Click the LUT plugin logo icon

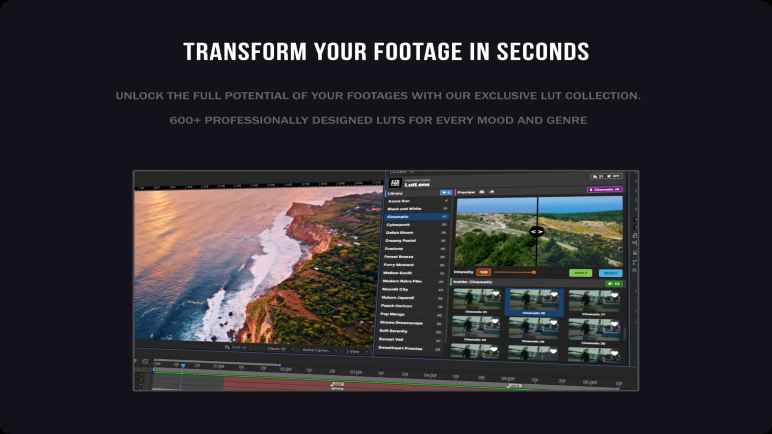pyautogui.click(x=396, y=181)
